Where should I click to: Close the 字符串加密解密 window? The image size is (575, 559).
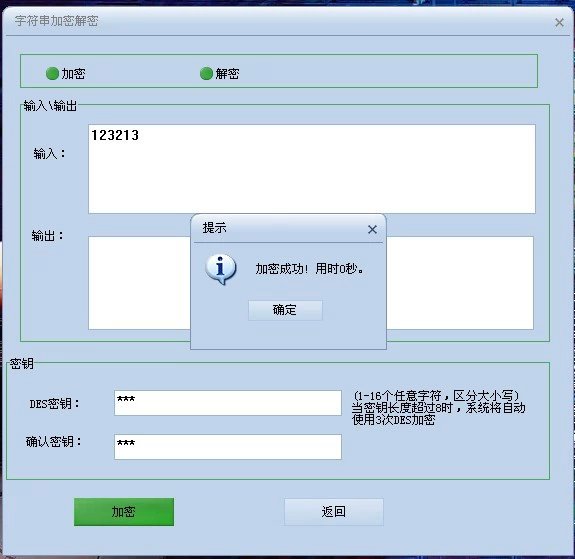559,23
